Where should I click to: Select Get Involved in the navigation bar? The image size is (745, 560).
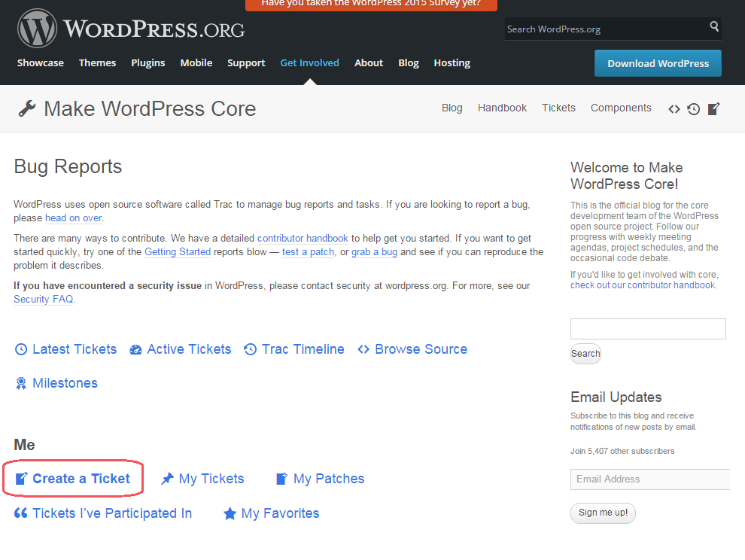tap(309, 63)
